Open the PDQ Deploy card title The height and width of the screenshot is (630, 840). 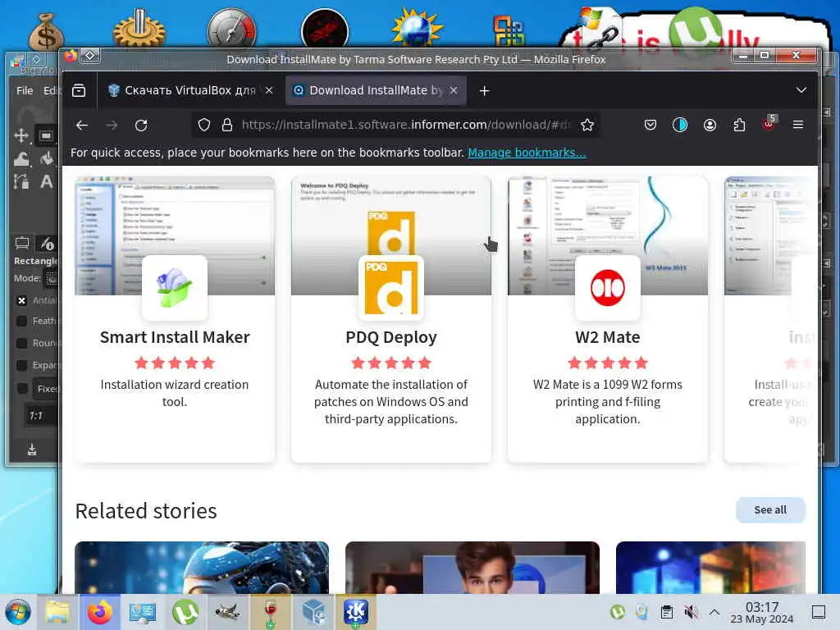391,337
